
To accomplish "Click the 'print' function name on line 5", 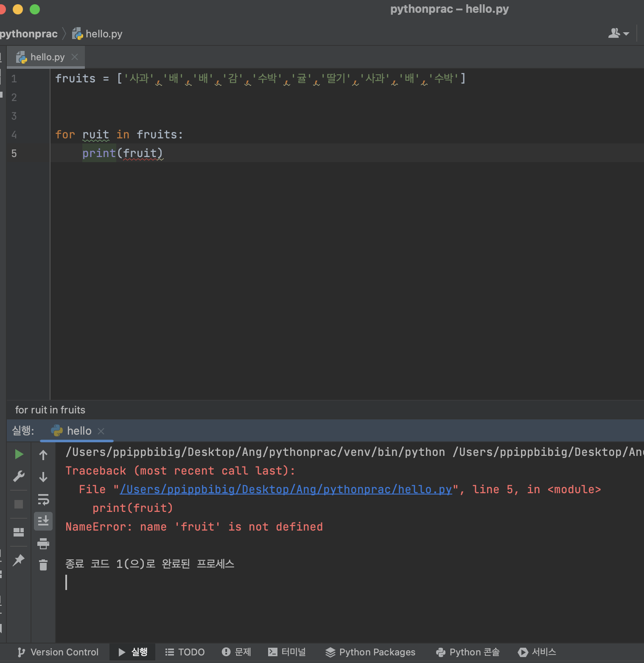I will (x=99, y=153).
